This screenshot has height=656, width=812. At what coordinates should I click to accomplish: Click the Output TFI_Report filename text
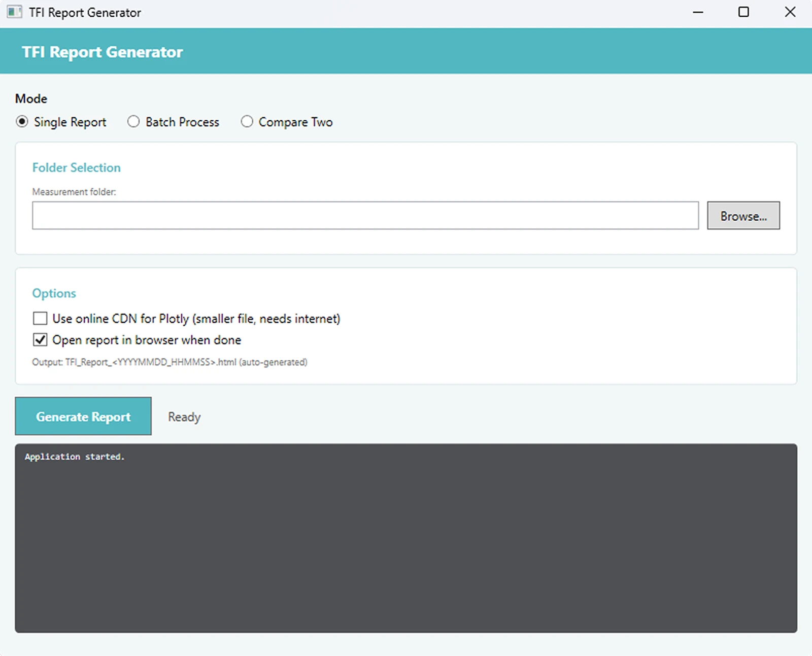click(170, 362)
